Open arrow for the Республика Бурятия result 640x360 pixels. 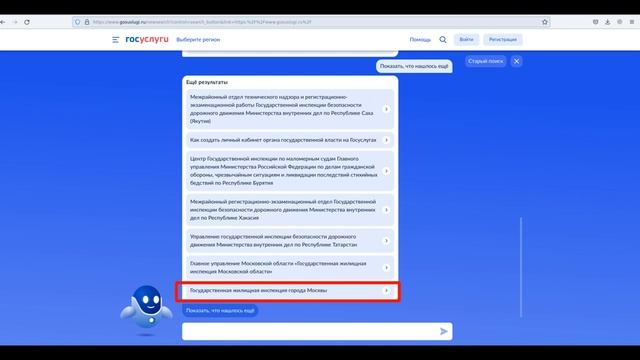[386, 171]
